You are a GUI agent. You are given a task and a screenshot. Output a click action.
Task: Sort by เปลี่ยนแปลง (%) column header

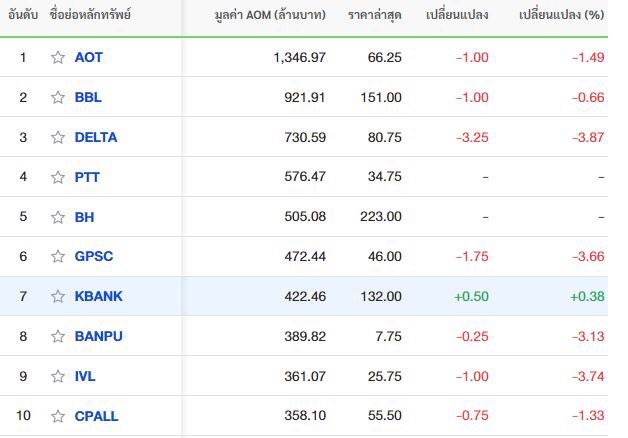click(562, 15)
